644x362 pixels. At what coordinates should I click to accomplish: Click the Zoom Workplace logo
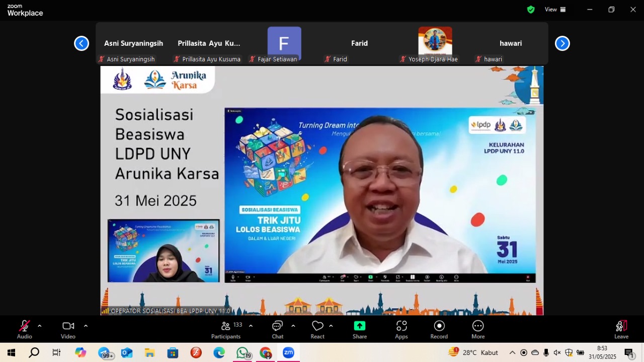25,10
